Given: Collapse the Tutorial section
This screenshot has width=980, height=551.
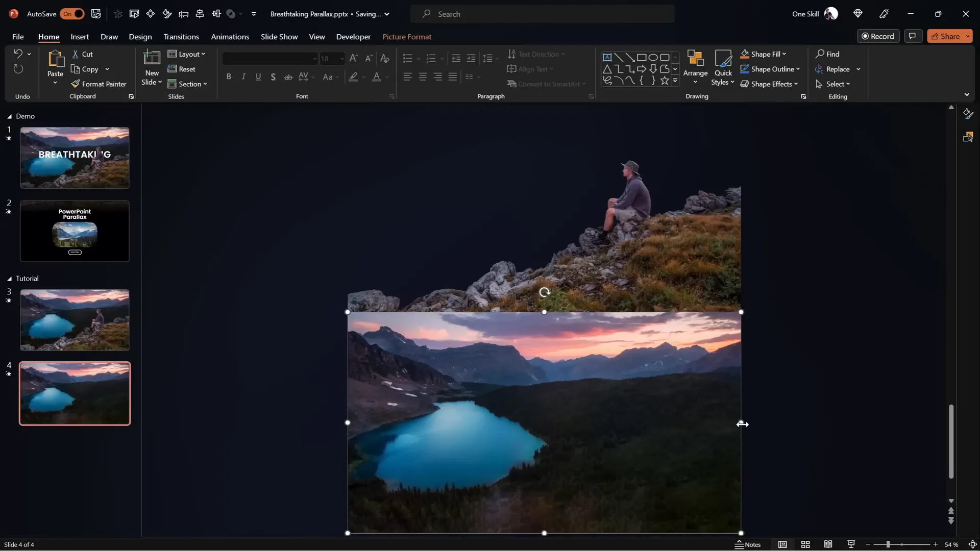Looking at the screenshot, I should coord(9,279).
